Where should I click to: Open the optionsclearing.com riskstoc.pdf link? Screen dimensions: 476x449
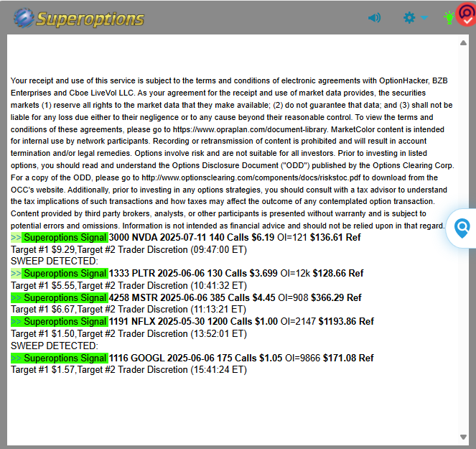pos(251,177)
